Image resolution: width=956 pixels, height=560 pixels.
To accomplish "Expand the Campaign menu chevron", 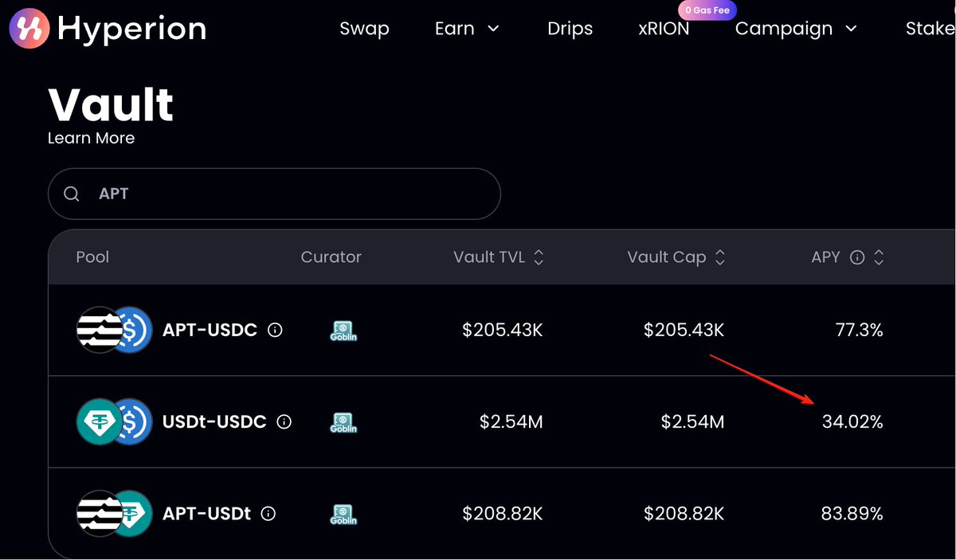I will tap(851, 29).
